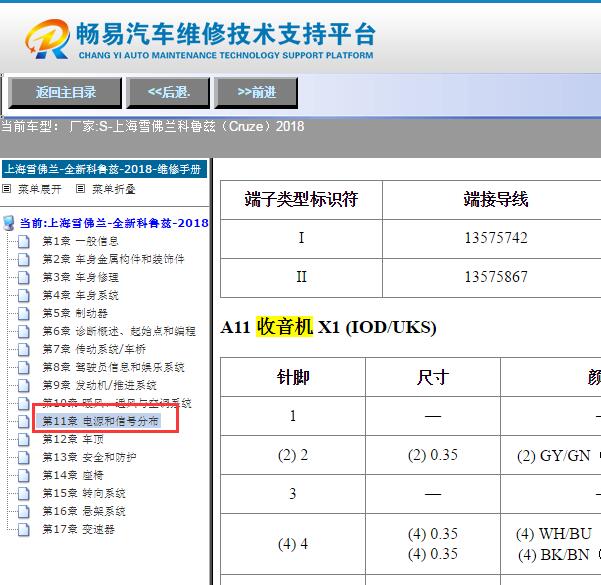601x585 pixels.
Task: Open 第8章 驾驶员信息和娱乐系统
Action: [113, 367]
